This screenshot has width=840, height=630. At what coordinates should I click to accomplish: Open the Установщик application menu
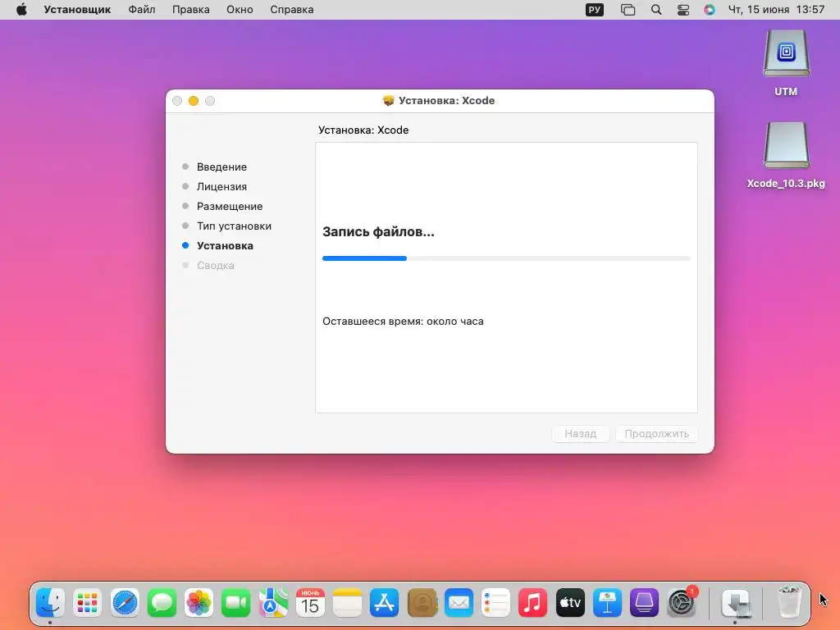[77, 10]
